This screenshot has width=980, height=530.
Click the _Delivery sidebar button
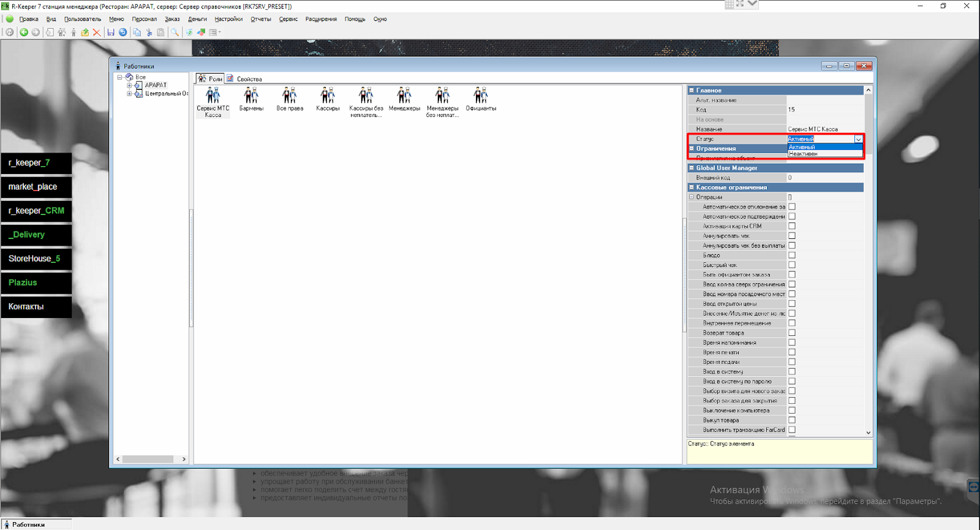click(36, 235)
